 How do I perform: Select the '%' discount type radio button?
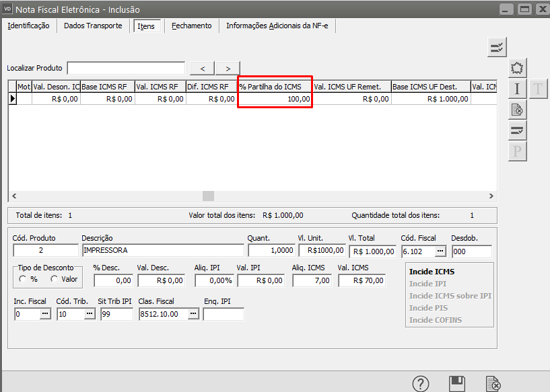coord(22,279)
